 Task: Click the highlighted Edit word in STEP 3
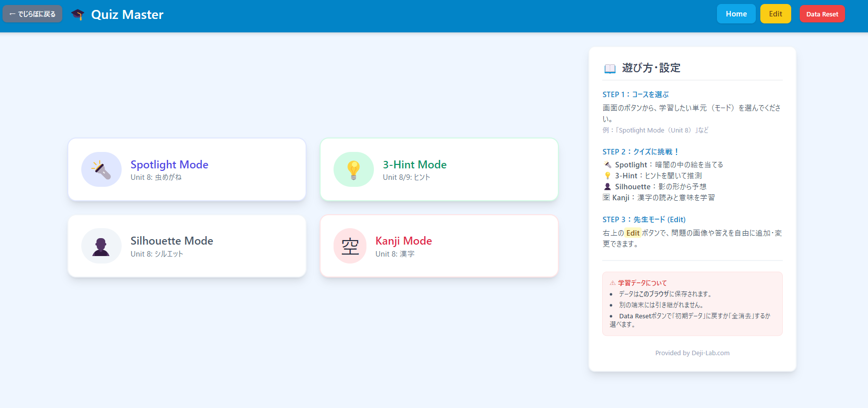pyautogui.click(x=633, y=233)
